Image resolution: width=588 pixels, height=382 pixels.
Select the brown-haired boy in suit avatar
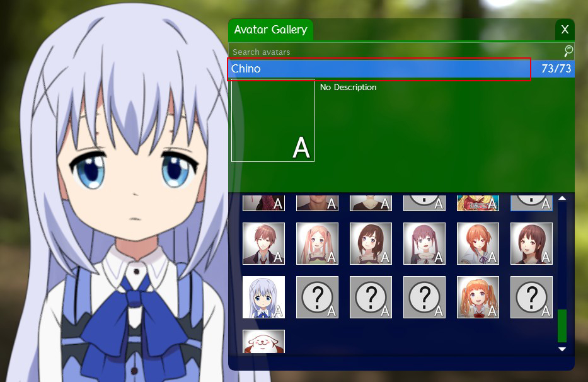coord(263,243)
